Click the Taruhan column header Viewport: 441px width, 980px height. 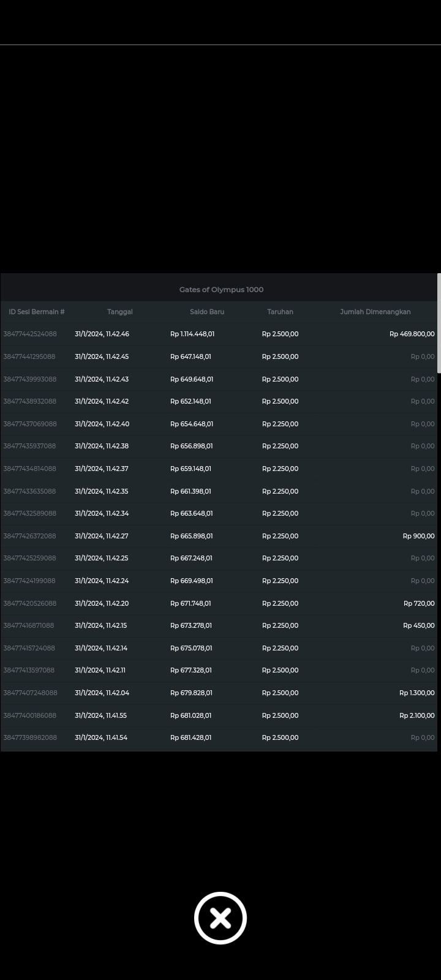(280, 312)
